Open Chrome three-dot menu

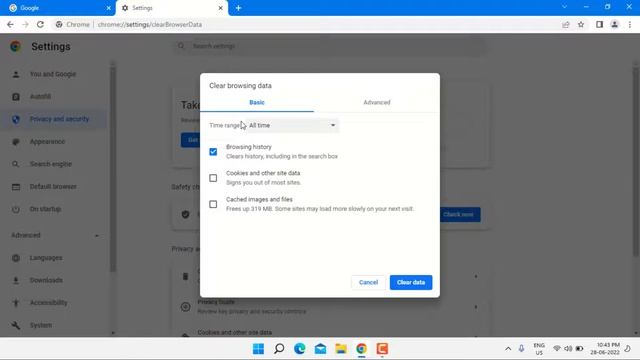click(630, 24)
